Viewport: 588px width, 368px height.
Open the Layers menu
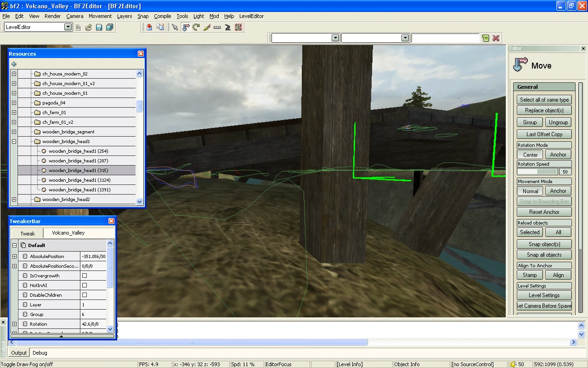[124, 16]
